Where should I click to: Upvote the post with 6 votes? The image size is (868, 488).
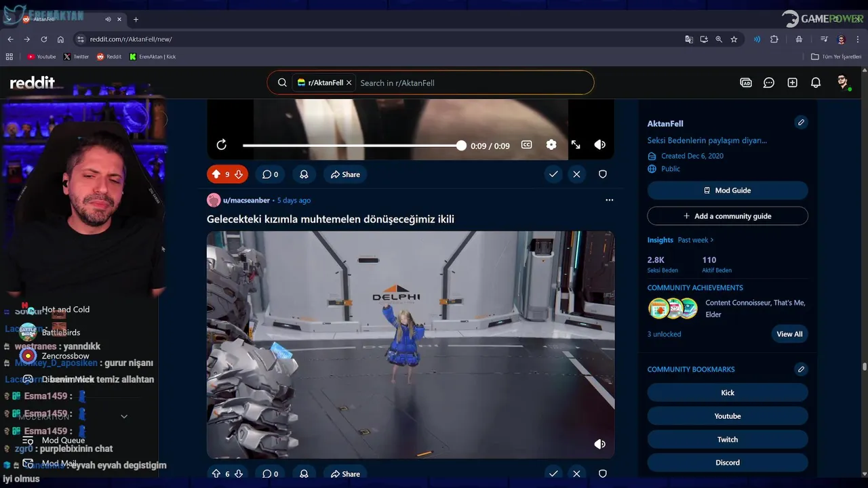[216, 474]
